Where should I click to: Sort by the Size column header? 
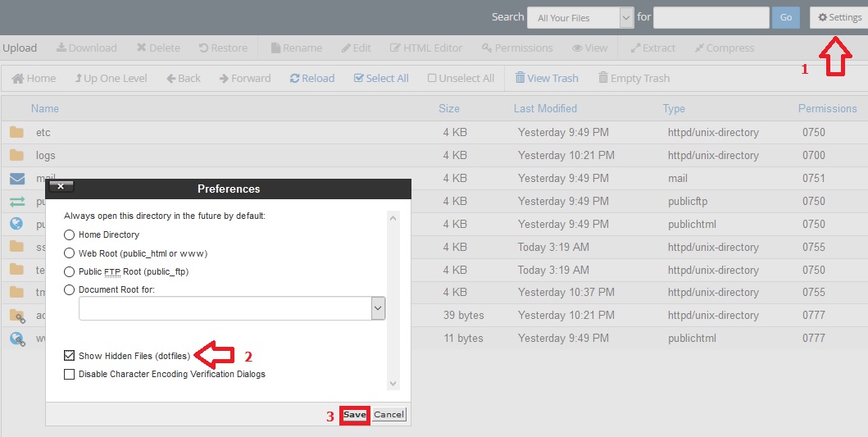(449, 108)
